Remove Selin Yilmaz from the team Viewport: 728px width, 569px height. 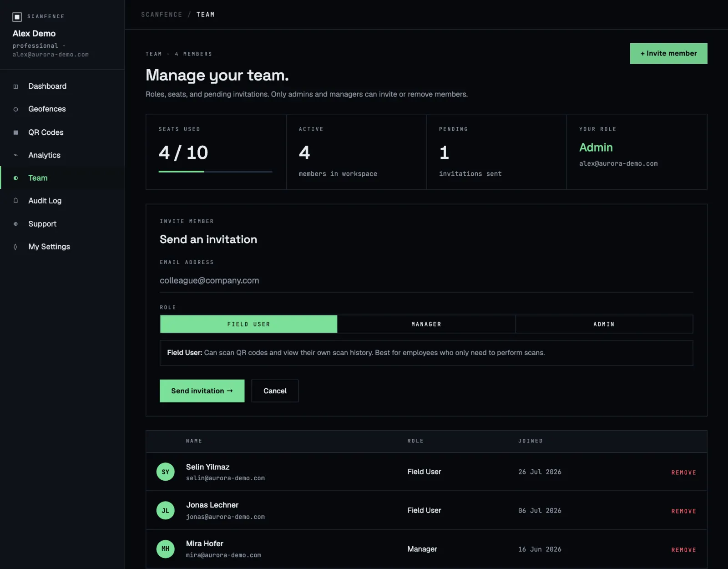tap(684, 472)
